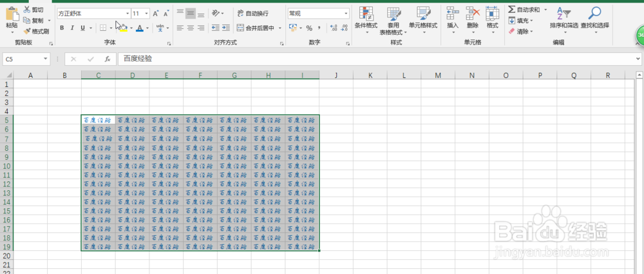The height and width of the screenshot is (274, 644).
Task: Open the number (数字) group dialog launcher
Action: [348, 43]
